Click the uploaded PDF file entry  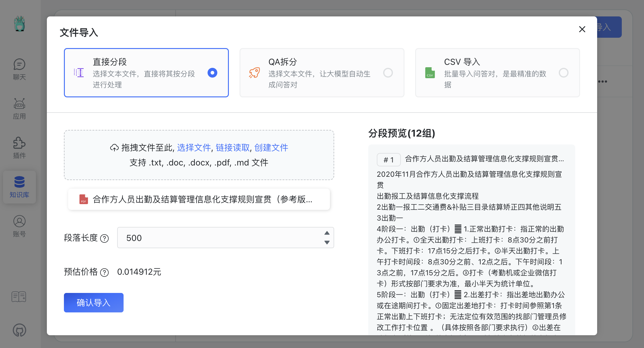199,199
